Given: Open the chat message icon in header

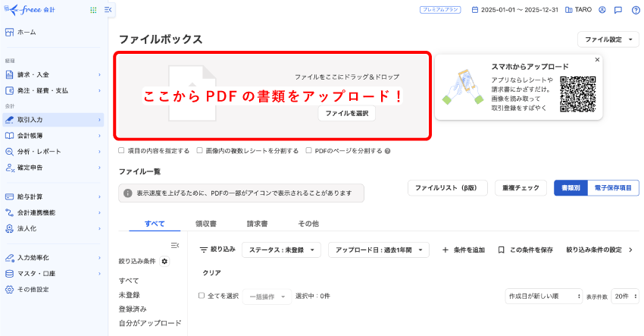Looking at the screenshot, I should [618, 10].
